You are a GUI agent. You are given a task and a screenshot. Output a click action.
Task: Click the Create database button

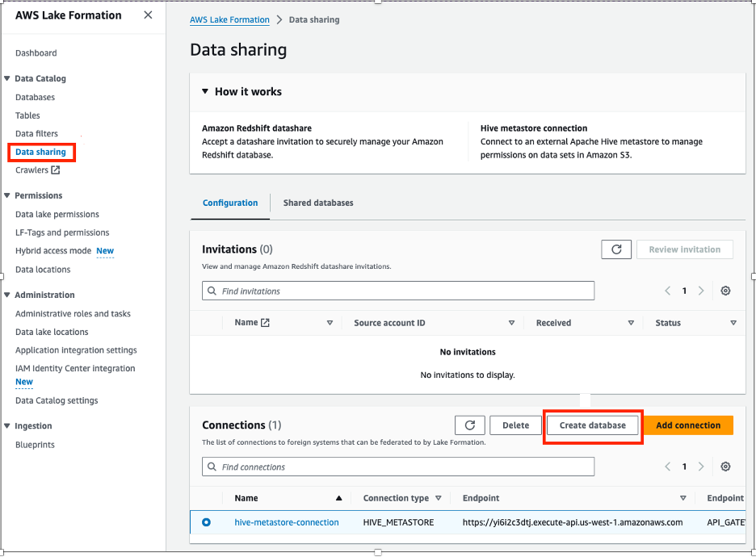coord(593,425)
